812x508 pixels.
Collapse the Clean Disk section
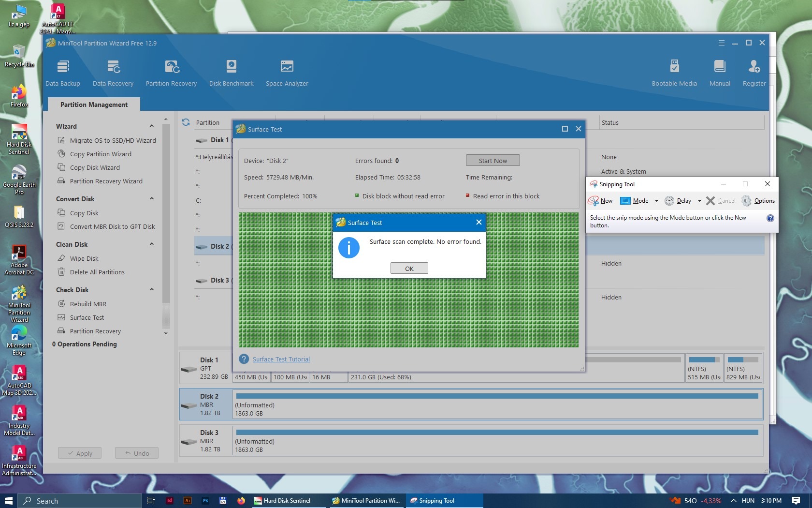[x=152, y=244]
